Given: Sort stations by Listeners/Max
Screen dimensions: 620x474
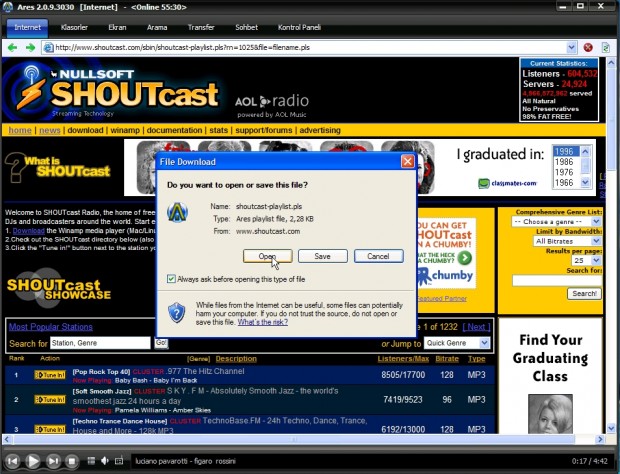Looking at the screenshot, I should click(x=403, y=359).
